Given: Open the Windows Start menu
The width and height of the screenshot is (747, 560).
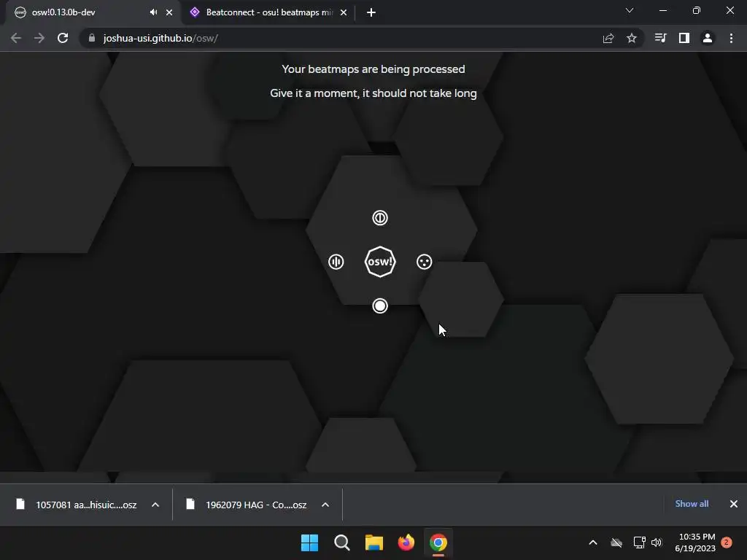Looking at the screenshot, I should click(309, 542).
